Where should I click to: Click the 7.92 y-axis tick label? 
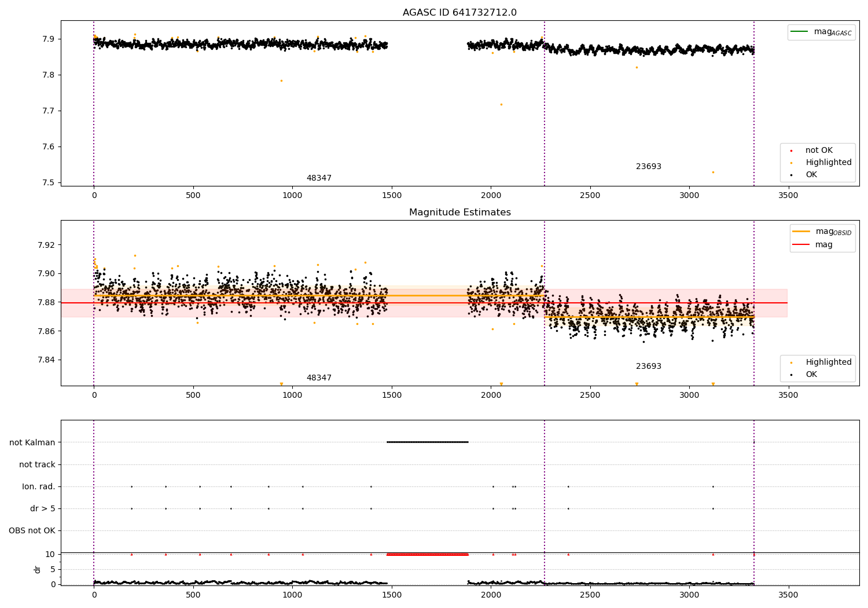click(46, 245)
